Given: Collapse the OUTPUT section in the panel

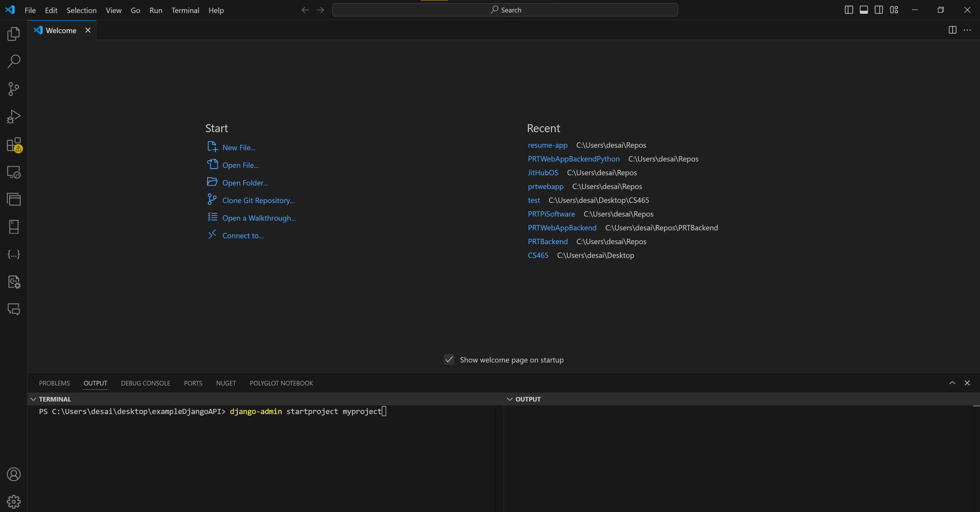Looking at the screenshot, I should (509, 399).
